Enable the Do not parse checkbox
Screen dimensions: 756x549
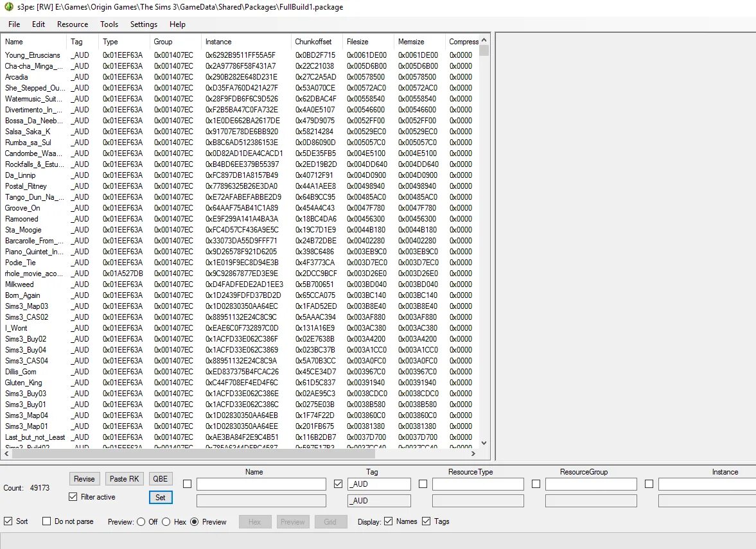click(46, 521)
